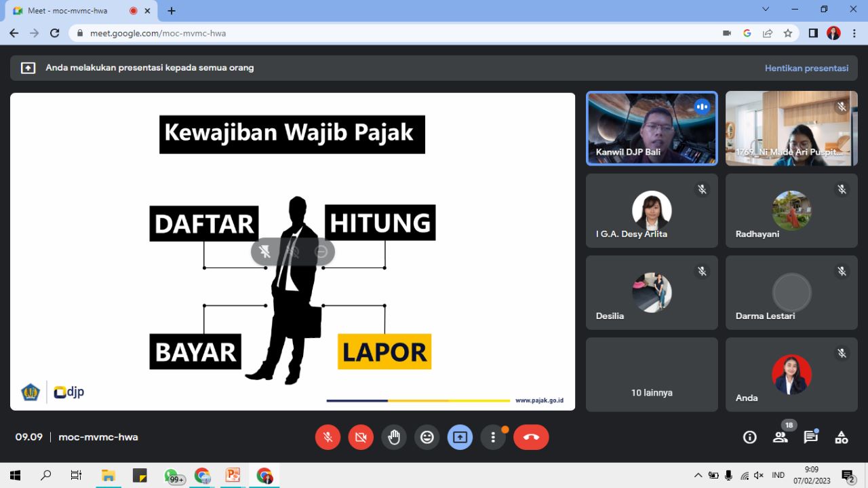Open meeting details info icon

(750, 438)
